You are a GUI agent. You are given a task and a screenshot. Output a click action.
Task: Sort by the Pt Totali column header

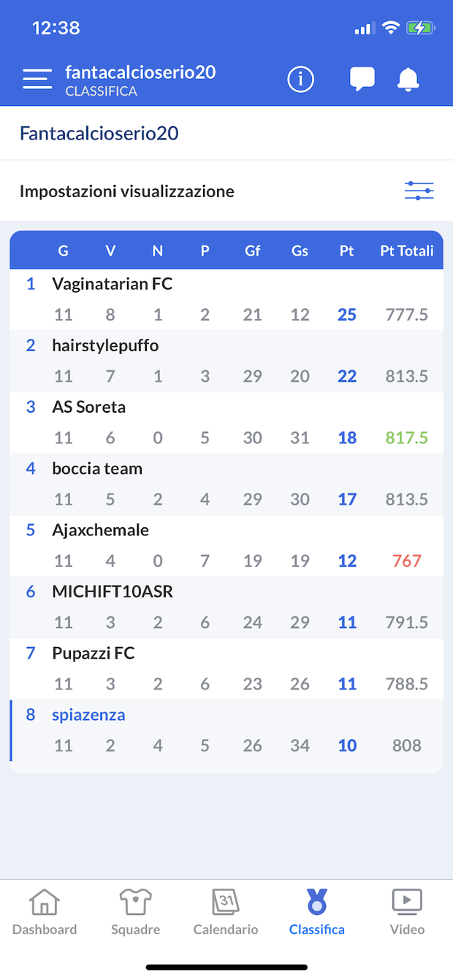(x=407, y=250)
